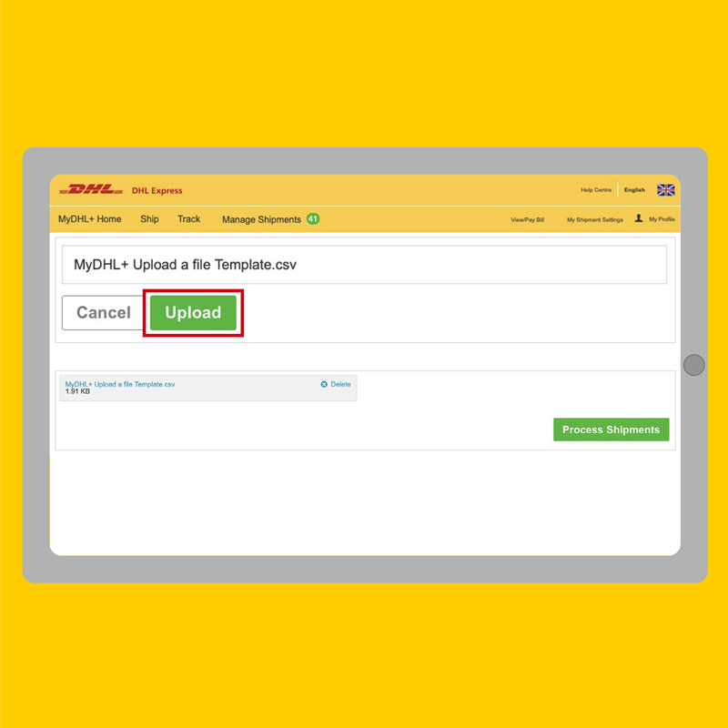This screenshot has height=728, width=728.
Task: Go to MyDHL+ Home tab
Action: (89, 219)
